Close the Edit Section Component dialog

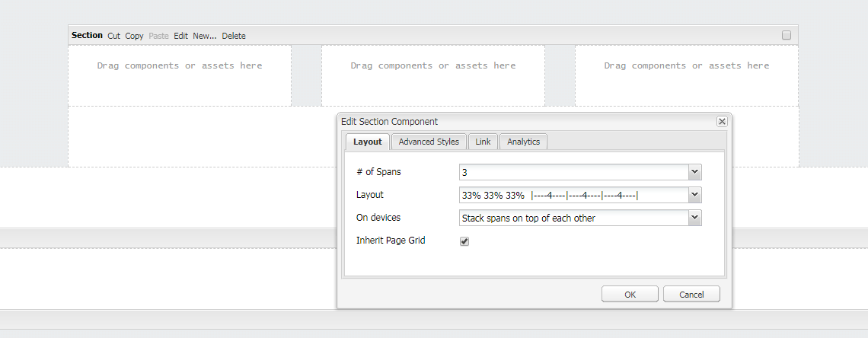pos(722,122)
